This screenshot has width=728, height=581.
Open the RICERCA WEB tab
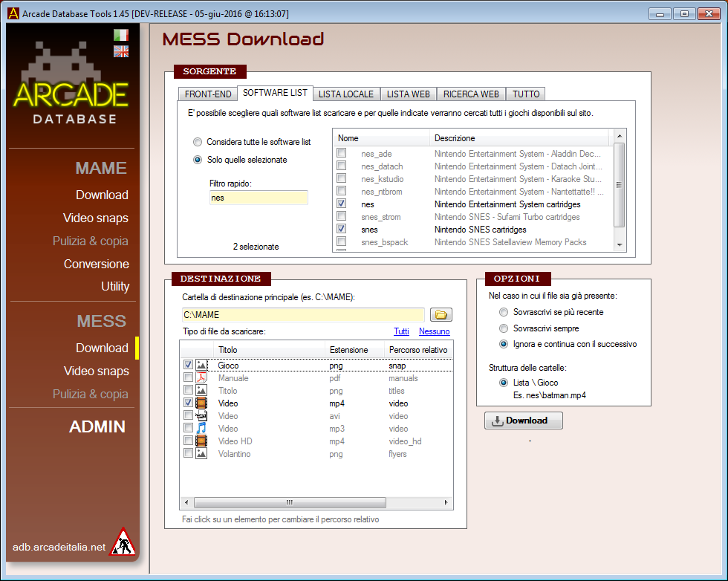[x=471, y=94]
